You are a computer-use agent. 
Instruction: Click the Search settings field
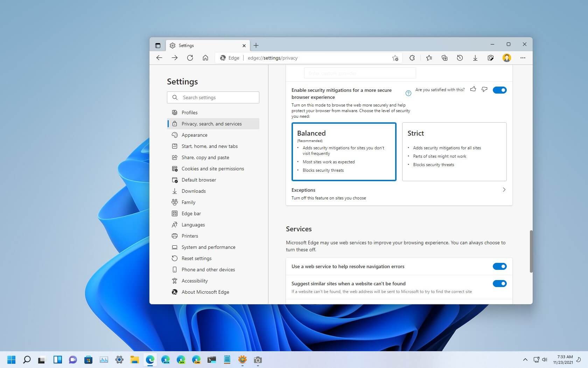click(213, 97)
